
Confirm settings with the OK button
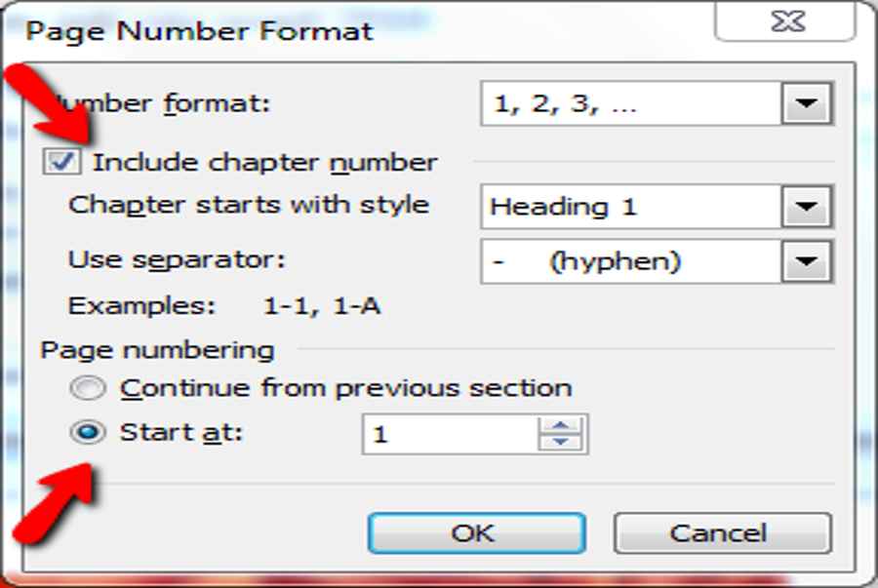click(476, 532)
